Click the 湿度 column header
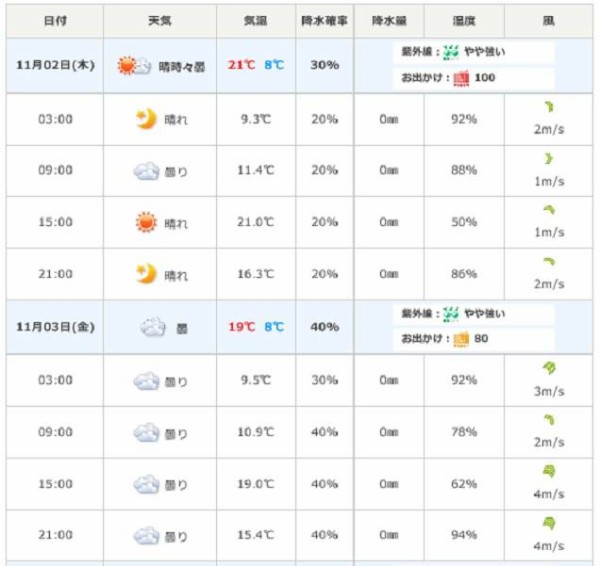Image resolution: width=600 pixels, height=566 pixels. (x=463, y=21)
